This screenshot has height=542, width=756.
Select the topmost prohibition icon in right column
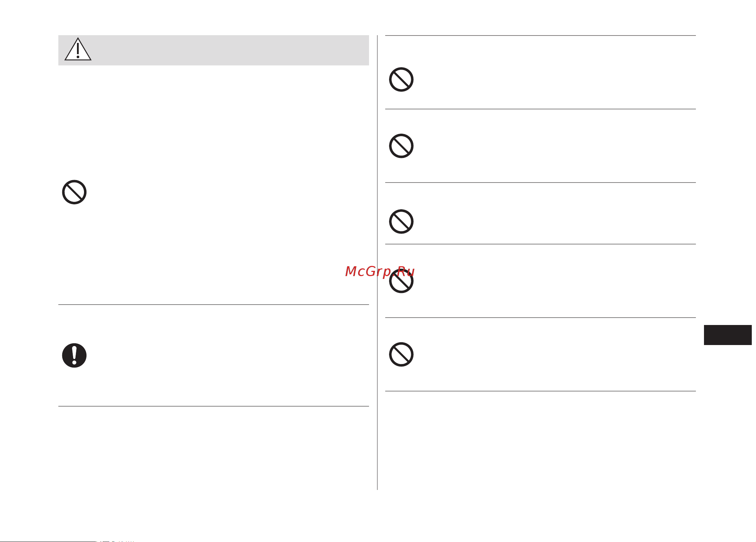pyautogui.click(x=401, y=79)
